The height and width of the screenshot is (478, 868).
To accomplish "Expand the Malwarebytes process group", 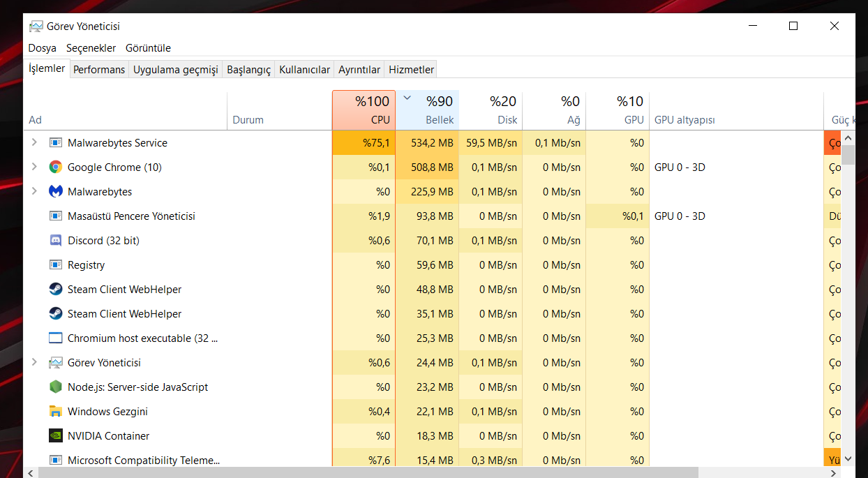I will coord(34,192).
